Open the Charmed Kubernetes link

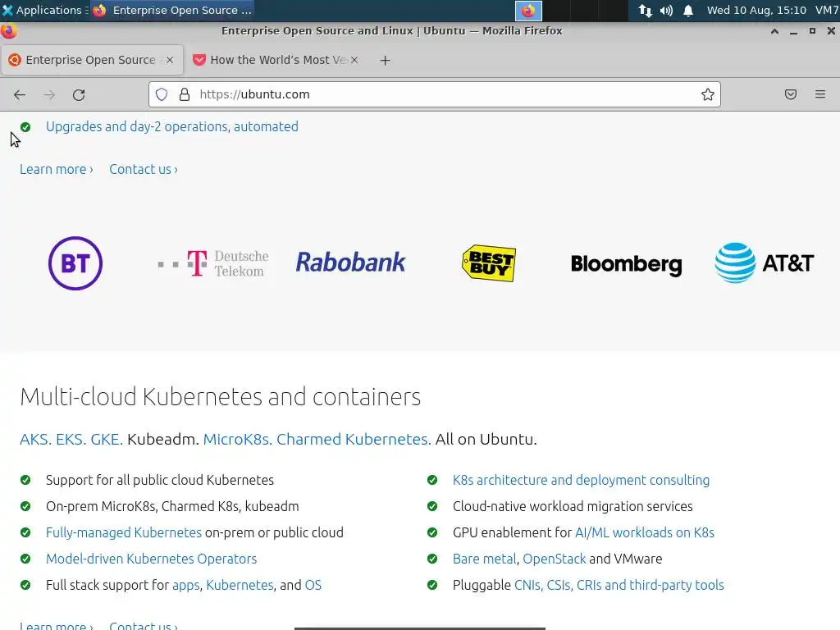point(354,440)
